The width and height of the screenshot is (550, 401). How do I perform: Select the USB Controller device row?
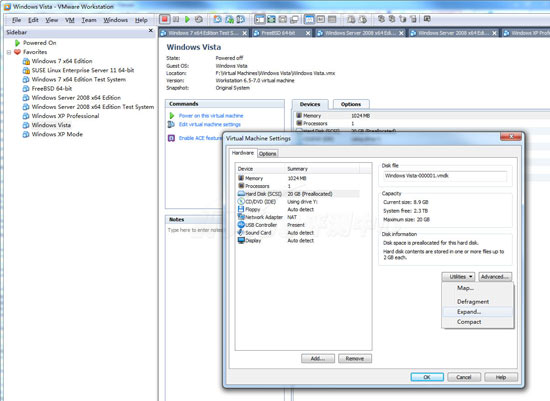[298, 225]
